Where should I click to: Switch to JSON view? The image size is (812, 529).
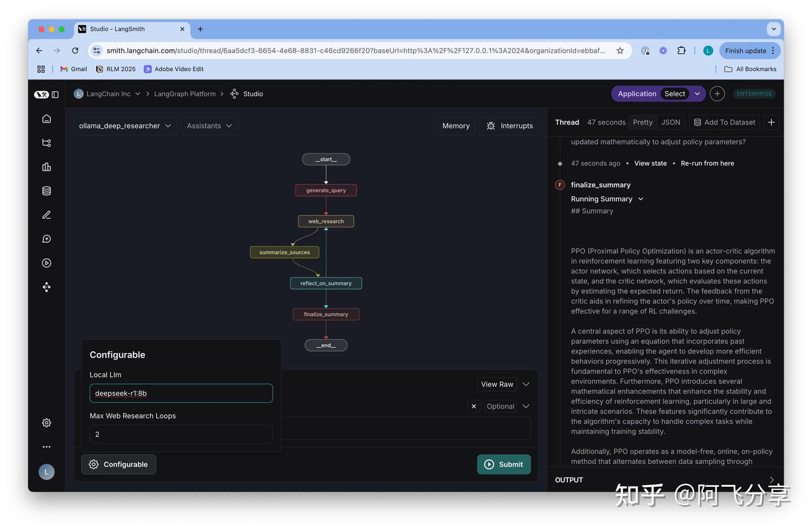point(670,122)
